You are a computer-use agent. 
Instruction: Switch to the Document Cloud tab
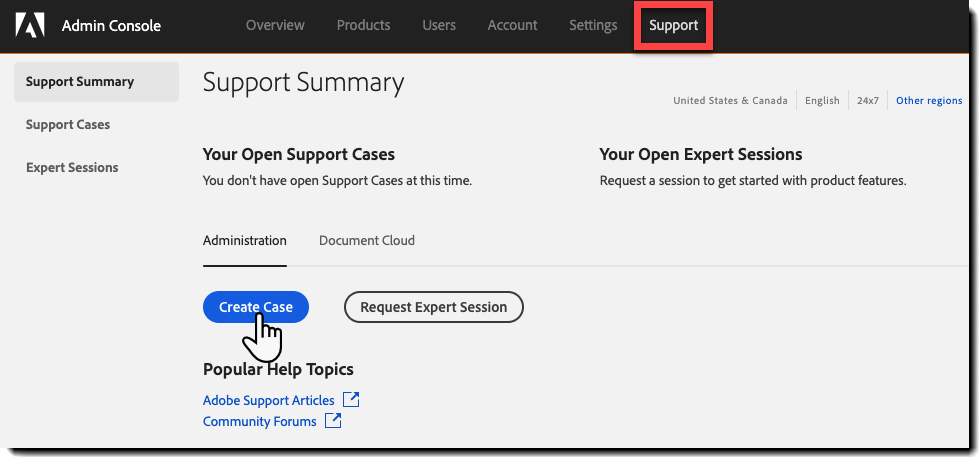point(367,241)
